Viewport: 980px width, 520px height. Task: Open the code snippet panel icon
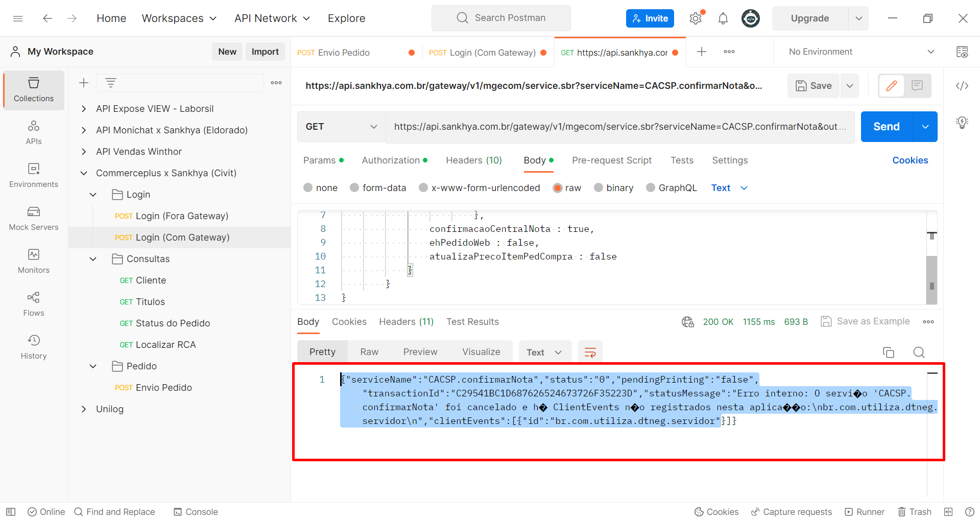(x=962, y=86)
